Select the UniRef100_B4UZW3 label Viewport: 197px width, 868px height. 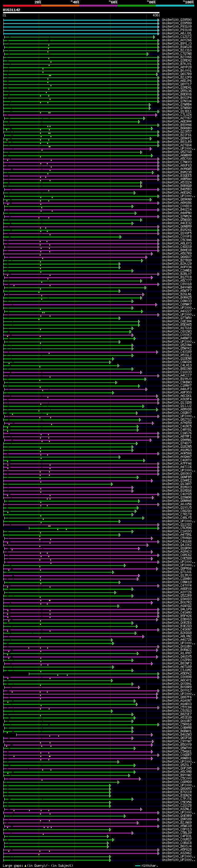(x=177, y=734)
